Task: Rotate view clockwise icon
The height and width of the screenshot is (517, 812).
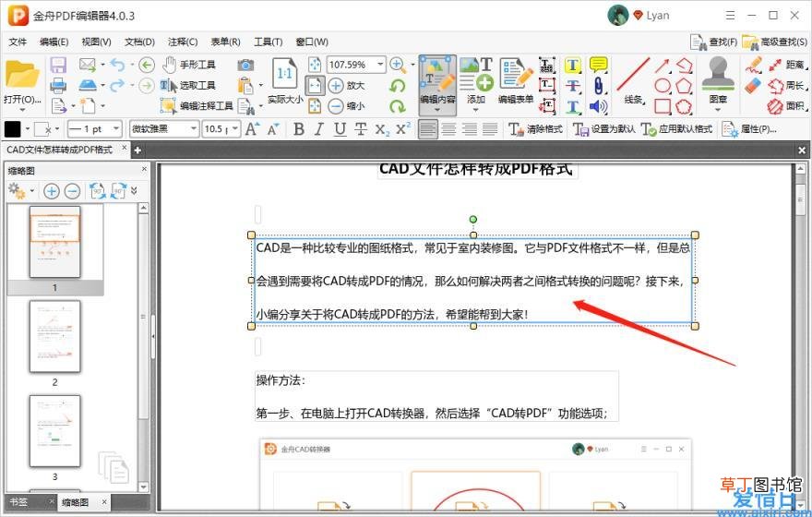Action: coord(397,106)
